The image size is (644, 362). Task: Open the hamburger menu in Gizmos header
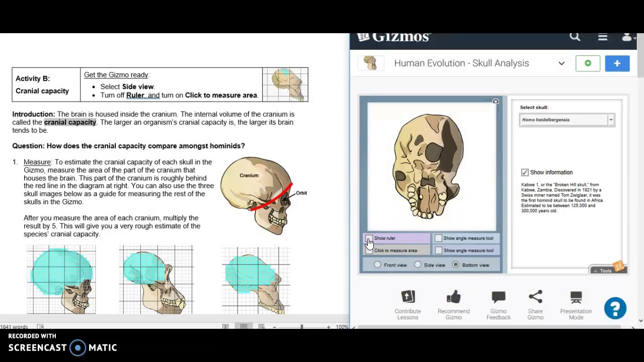tap(602, 37)
